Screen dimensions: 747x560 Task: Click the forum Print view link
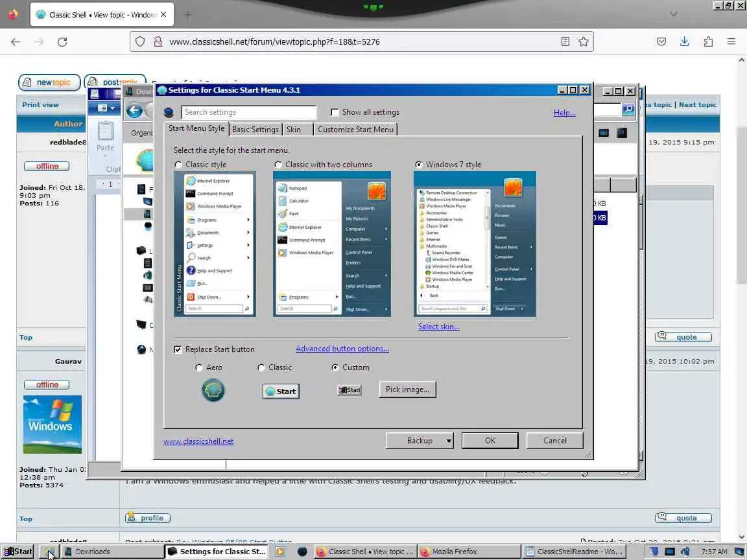point(40,105)
